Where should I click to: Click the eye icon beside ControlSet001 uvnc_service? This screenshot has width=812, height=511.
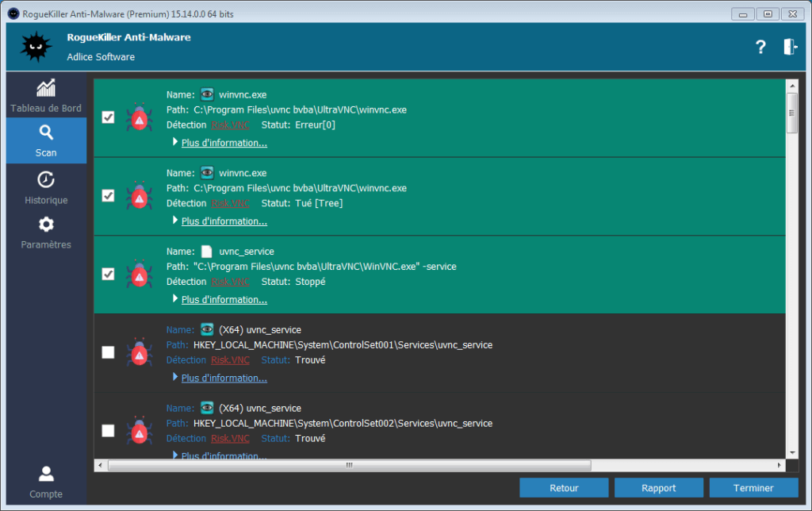tap(207, 329)
